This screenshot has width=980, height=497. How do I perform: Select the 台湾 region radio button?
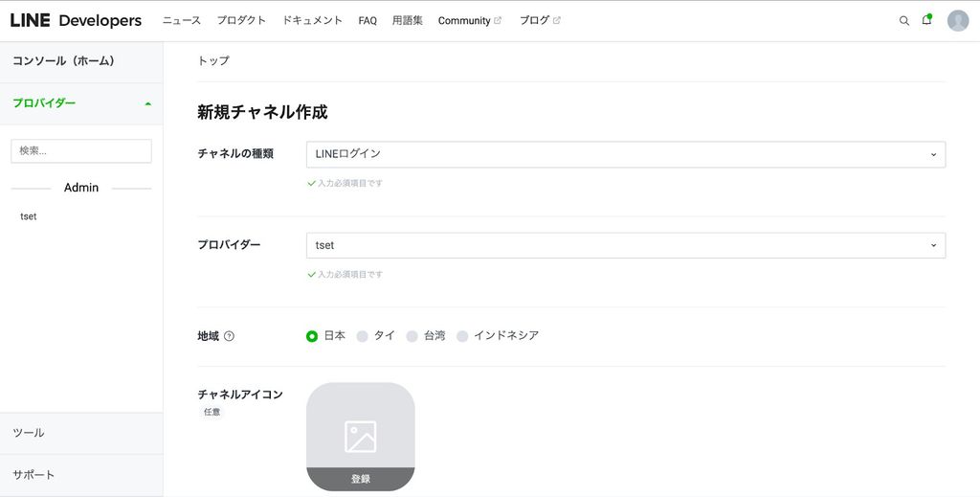[412, 336]
